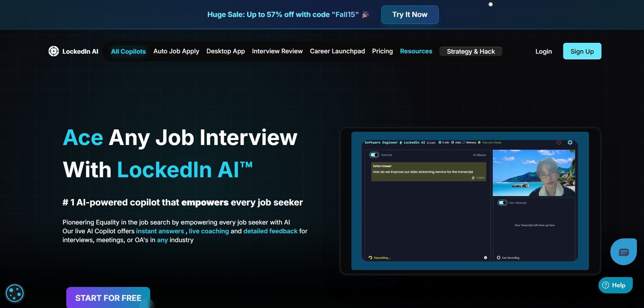This screenshot has height=308, width=644.
Task: Open the chat bubble widget
Action: point(623,252)
